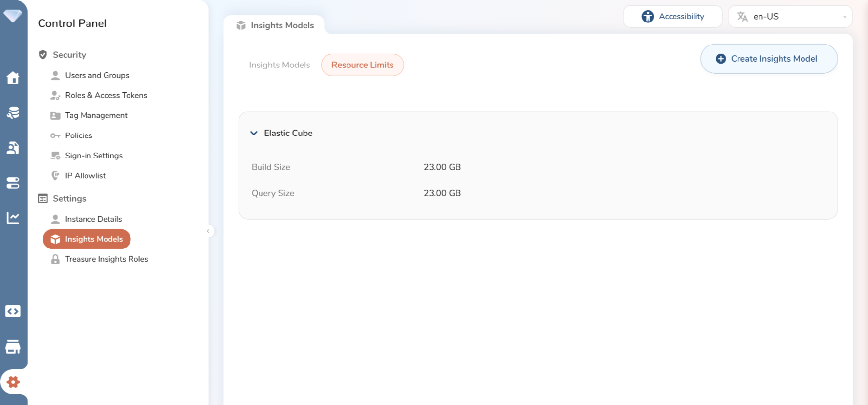Screen dimensions: 868x405
Task: Go to Users and Groups
Action: (97, 75)
